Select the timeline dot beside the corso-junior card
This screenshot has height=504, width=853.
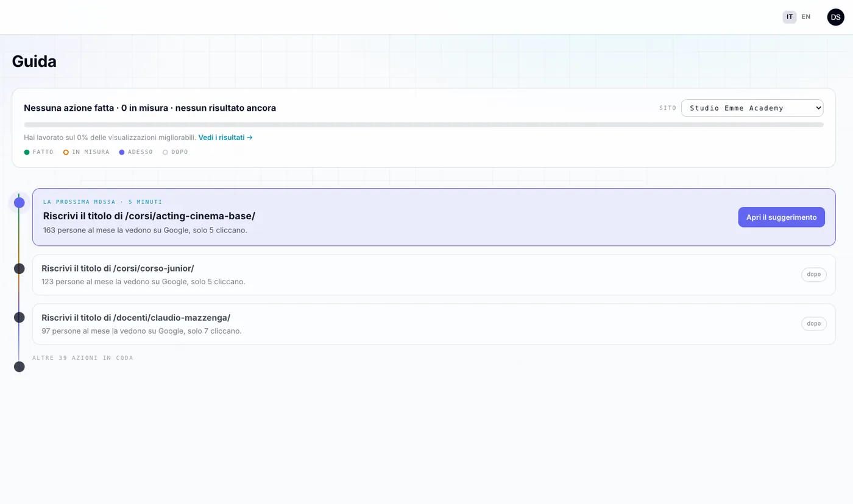click(x=19, y=268)
